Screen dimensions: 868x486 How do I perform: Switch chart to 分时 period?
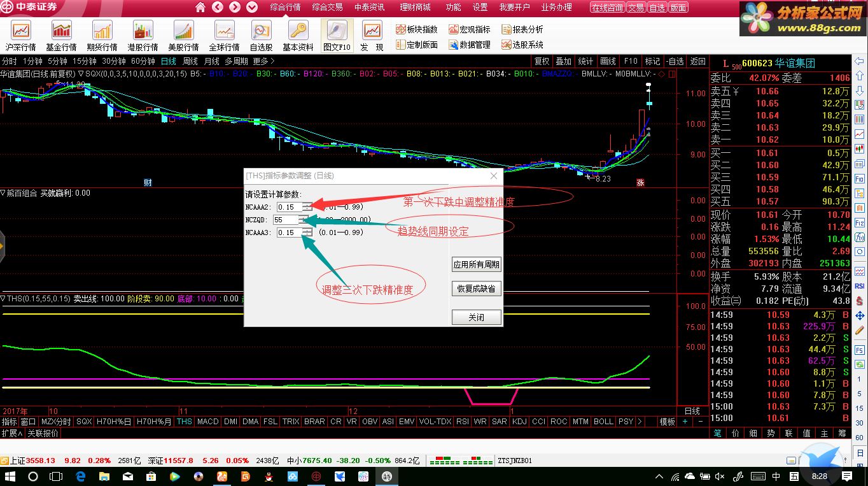point(10,61)
